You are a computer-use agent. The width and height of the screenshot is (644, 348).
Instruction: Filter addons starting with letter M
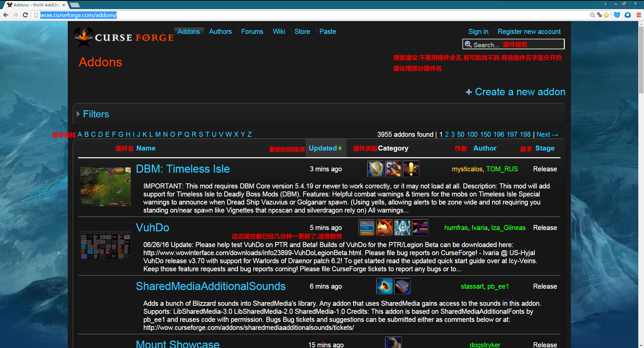pyautogui.click(x=158, y=134)
